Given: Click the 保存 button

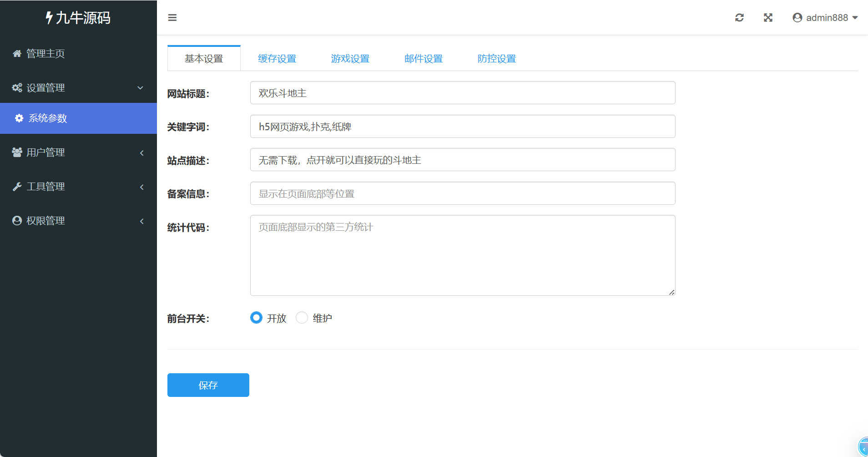Looking at the screenshot, I should pos(208,385).
